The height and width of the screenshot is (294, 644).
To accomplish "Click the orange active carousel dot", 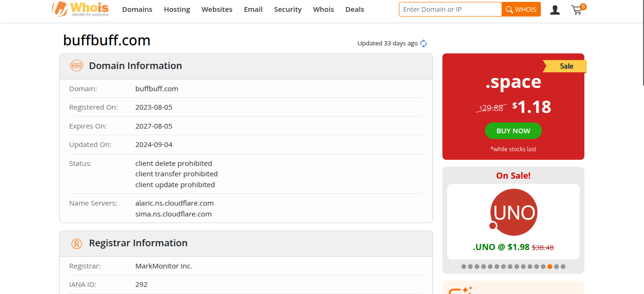I will tap(550, 267).
